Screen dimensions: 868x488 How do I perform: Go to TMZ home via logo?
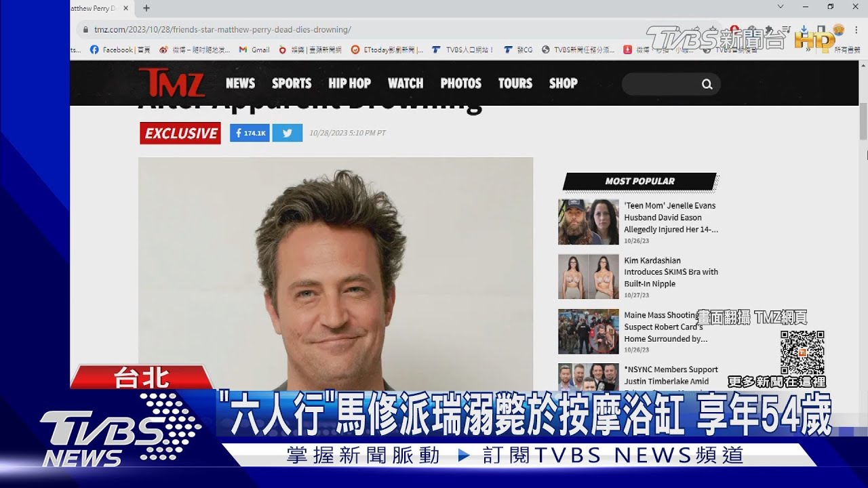pyautogui.click(x=172, y=83)
